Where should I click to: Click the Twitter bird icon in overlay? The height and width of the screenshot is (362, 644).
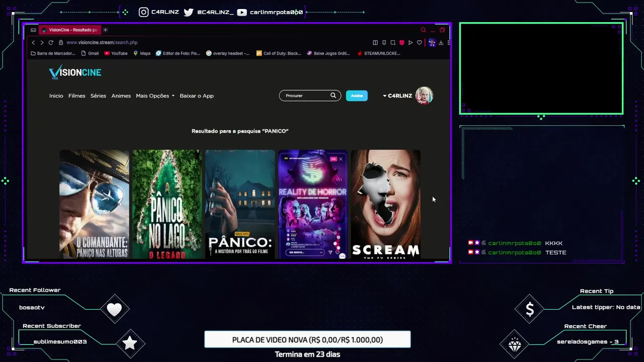click(189, 12)
